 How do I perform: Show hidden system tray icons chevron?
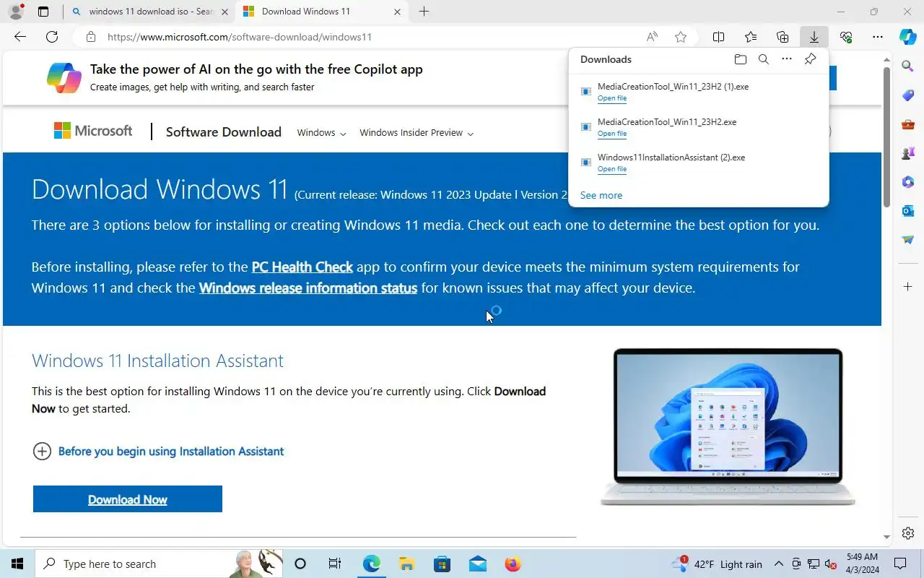point(779,564)
